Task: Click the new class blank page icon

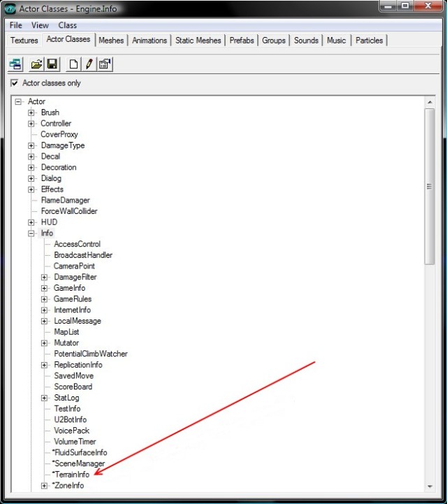Action: pyautogui.click(x=73, y=64)
